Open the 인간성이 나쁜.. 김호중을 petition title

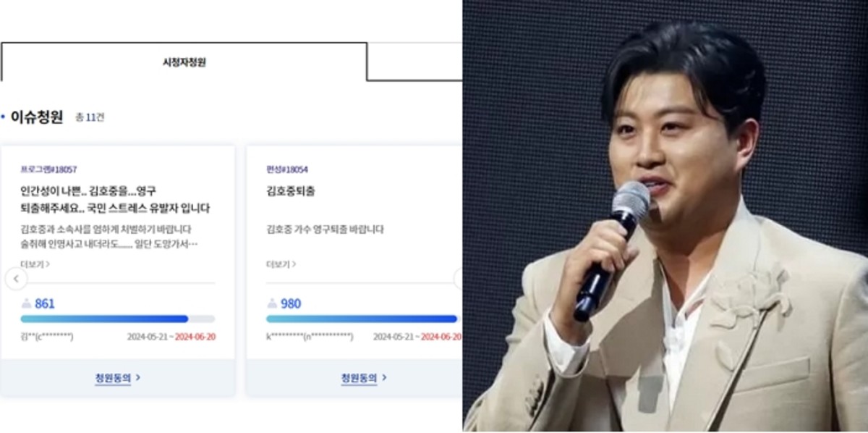116,200
